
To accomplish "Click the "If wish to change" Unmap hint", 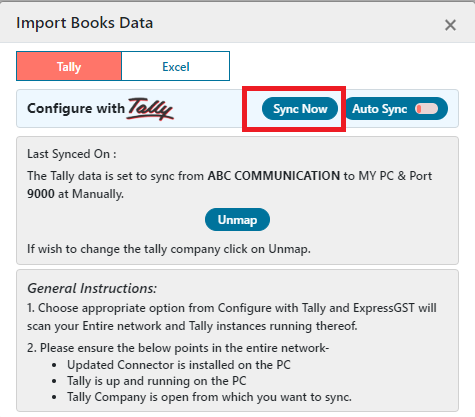I will point(169,249).
